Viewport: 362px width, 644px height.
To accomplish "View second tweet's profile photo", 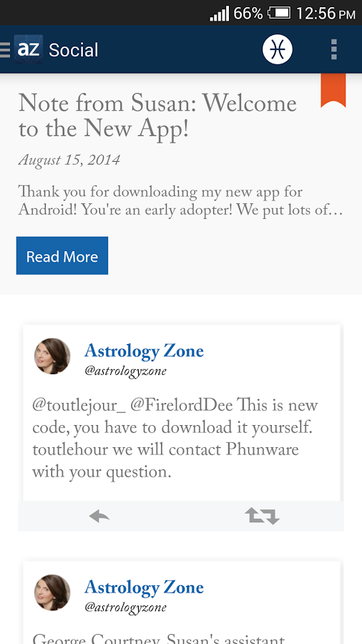I will tap(52, 592).
